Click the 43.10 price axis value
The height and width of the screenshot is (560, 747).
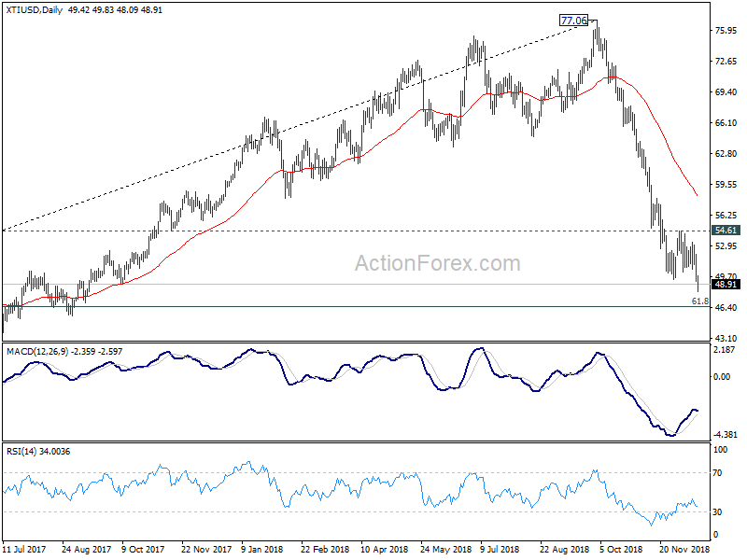[x=726, y=338]
